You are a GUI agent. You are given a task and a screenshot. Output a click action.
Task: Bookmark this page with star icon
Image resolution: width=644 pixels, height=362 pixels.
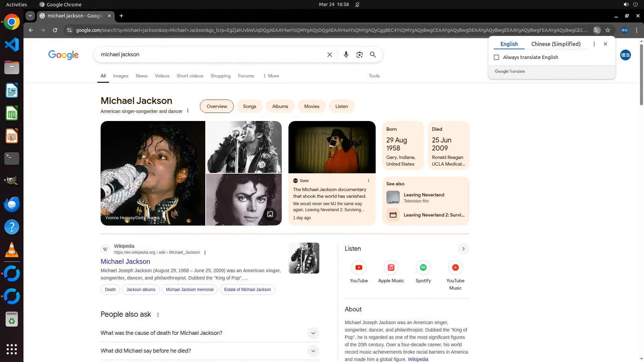[x=607, y=30]
